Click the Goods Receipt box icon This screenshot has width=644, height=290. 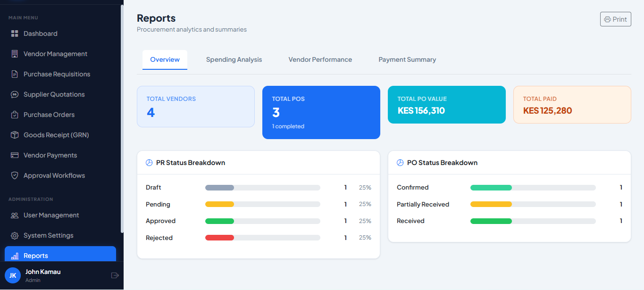click(x=14, y=135)
